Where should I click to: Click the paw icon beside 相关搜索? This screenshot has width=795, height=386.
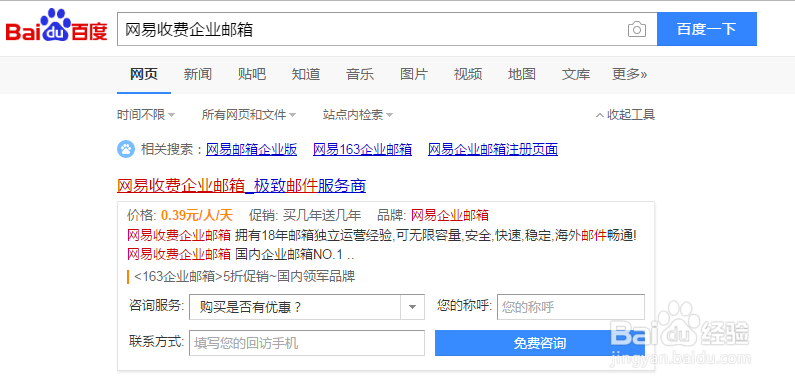point(126,149)
